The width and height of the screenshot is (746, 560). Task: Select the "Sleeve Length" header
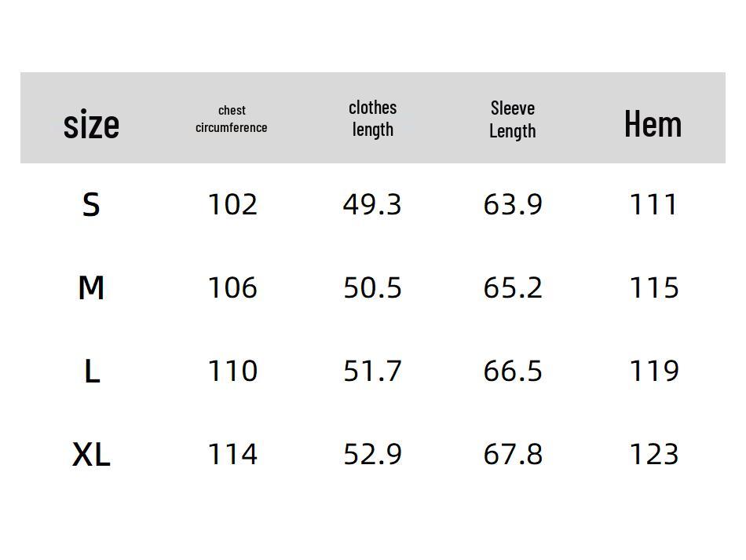click(x=512, y=119)
